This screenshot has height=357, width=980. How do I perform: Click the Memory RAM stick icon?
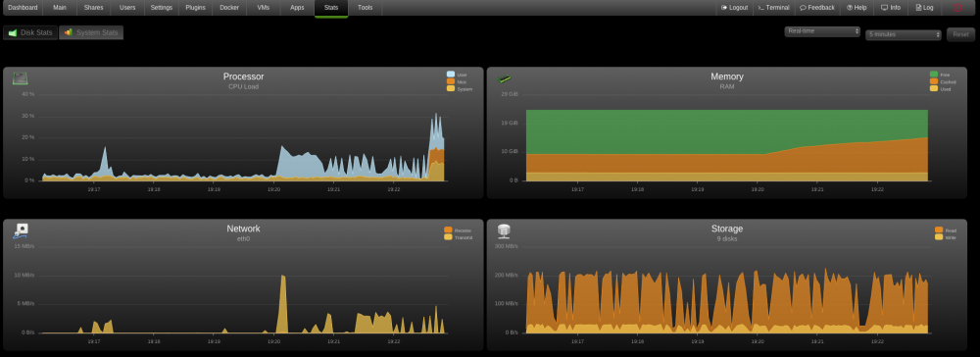[504, 78]
